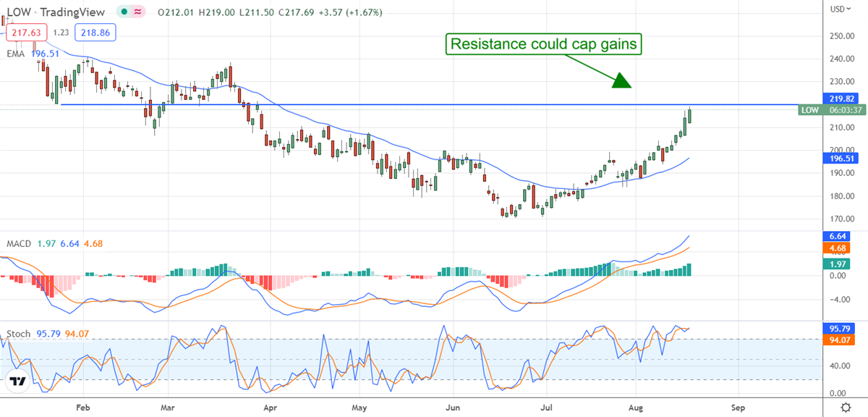The width and height of the screenshot is (868, 417).
Task: Select the EMA indicator legend label
Action: [15, 52]
